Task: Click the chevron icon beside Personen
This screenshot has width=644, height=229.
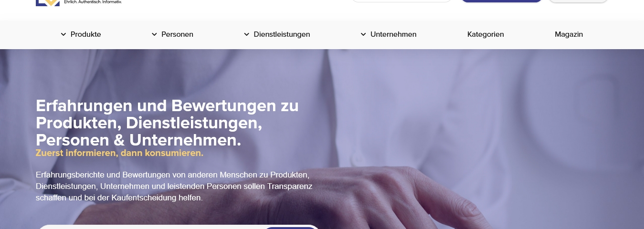Action: tap(154, 34)
